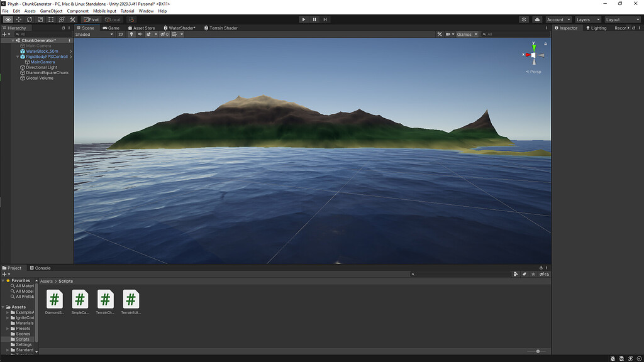Toggle Pivot handle position
The width and height of the screenshot is (644, 362).
93,19
